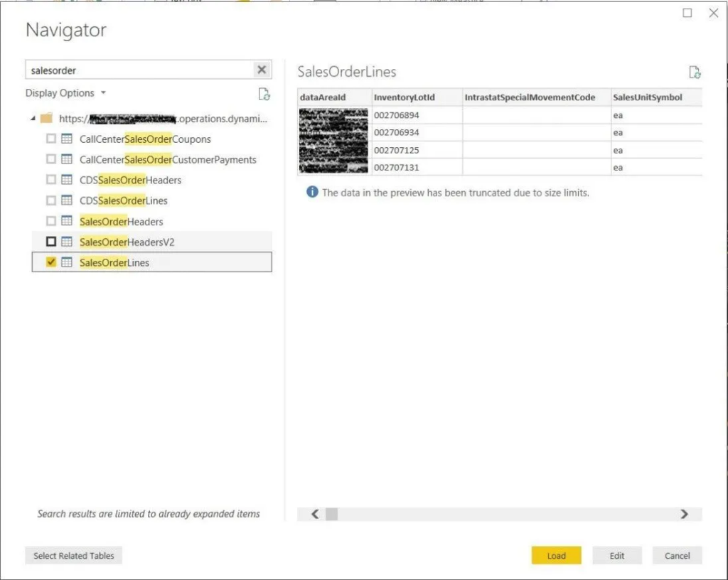Click the dataAreaId column header
This screenshot has width=728, height=580.
pyautogui.click(x=334, y=97)
